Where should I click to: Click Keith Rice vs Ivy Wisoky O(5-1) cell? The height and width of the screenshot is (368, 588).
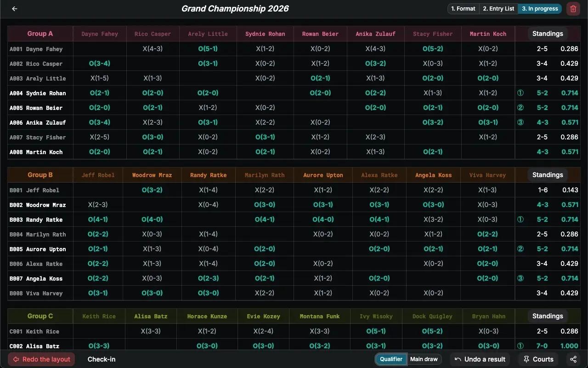click(x=376, y=331)
